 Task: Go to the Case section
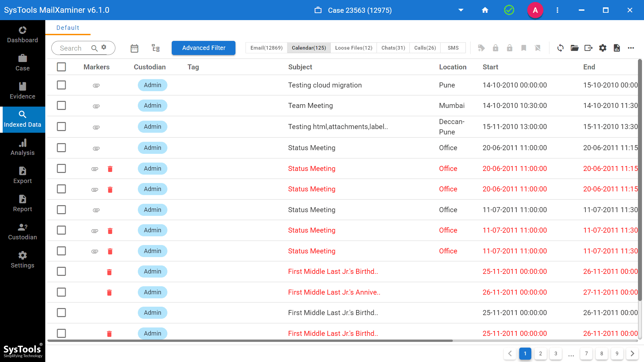(x=22, y=63)
